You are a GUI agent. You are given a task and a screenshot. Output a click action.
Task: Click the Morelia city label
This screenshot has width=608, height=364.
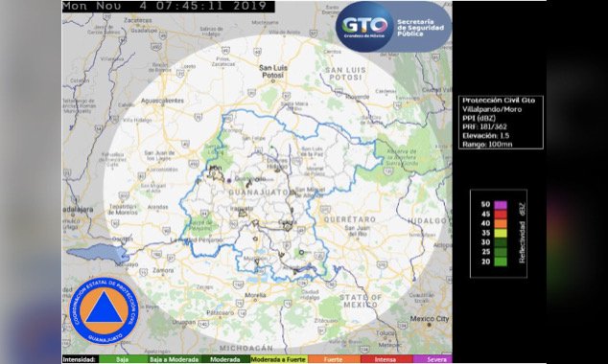point(255,295)
